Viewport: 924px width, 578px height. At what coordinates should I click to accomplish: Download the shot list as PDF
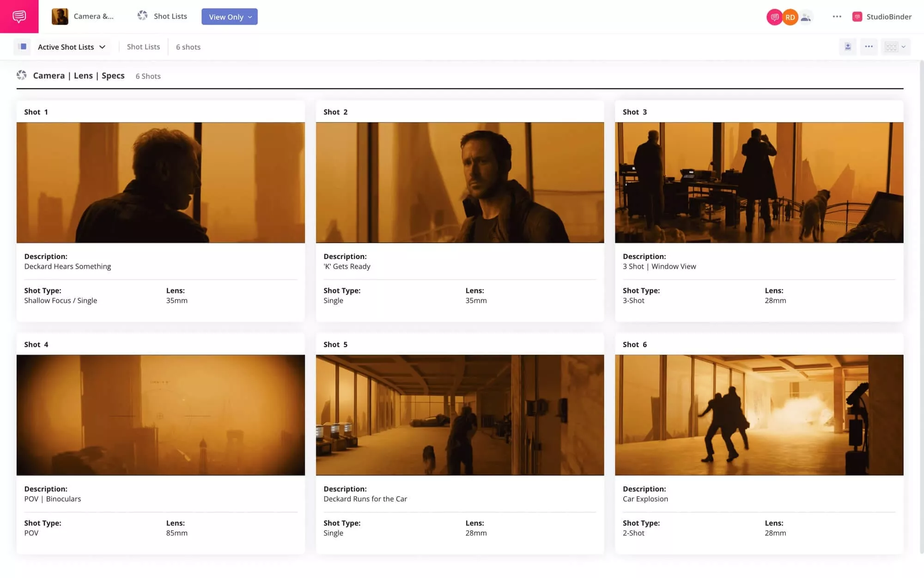[x=848, y=47]
